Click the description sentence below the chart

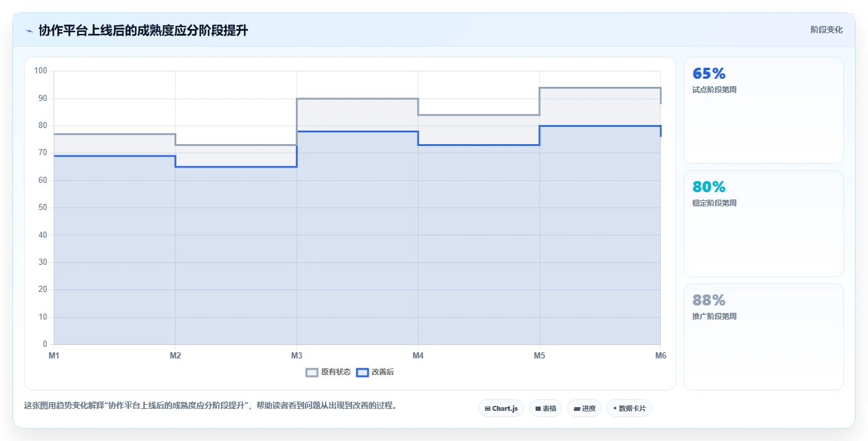[x=211, y=405]
